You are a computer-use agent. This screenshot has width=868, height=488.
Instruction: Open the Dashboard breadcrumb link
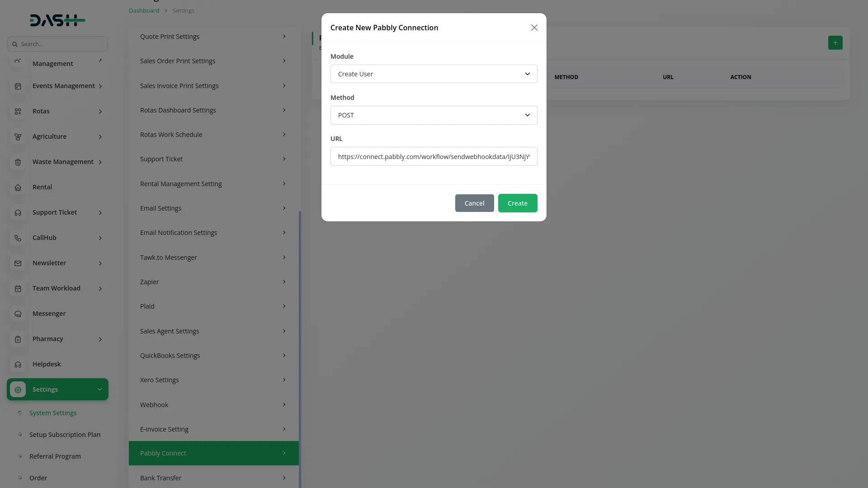tap(143, 10)
